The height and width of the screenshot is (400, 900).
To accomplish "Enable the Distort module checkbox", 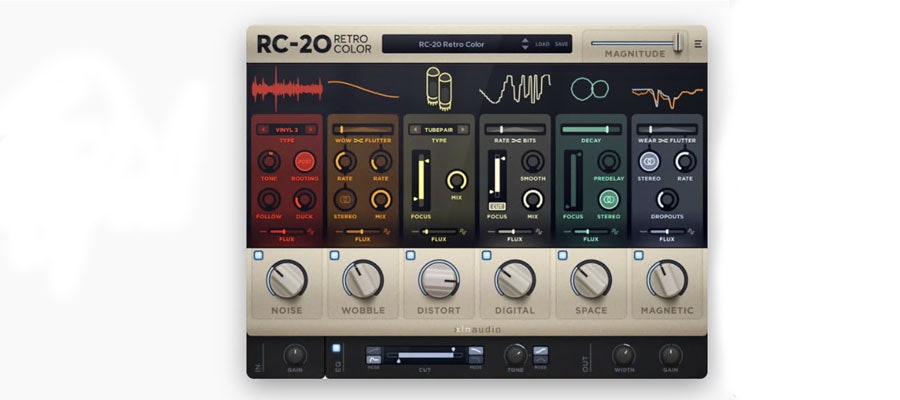I will [410, 256].
